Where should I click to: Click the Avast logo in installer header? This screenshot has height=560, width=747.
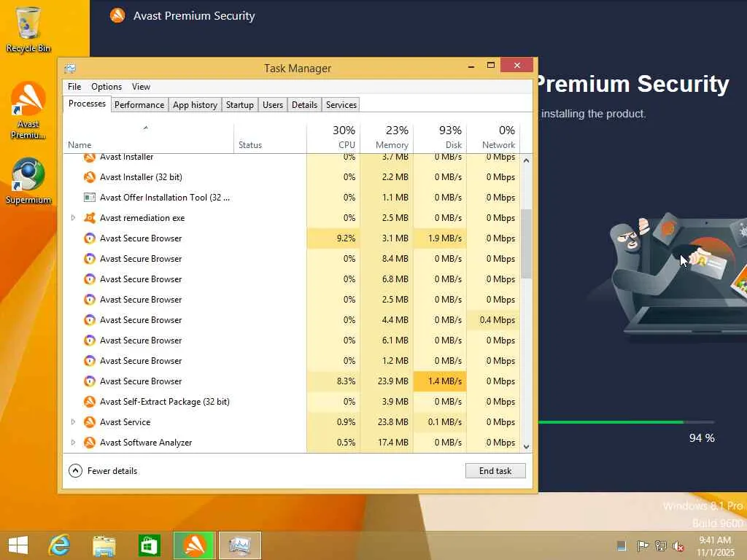point(117,16)
